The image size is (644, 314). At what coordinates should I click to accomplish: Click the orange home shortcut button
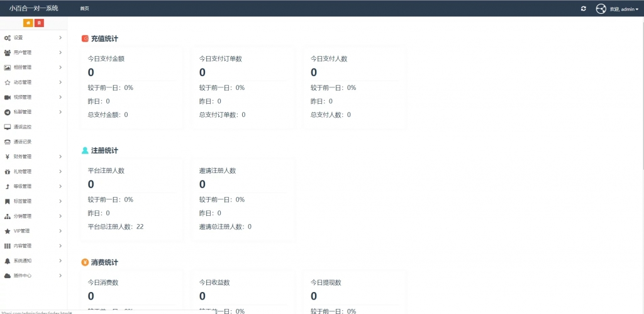point(28,23)
